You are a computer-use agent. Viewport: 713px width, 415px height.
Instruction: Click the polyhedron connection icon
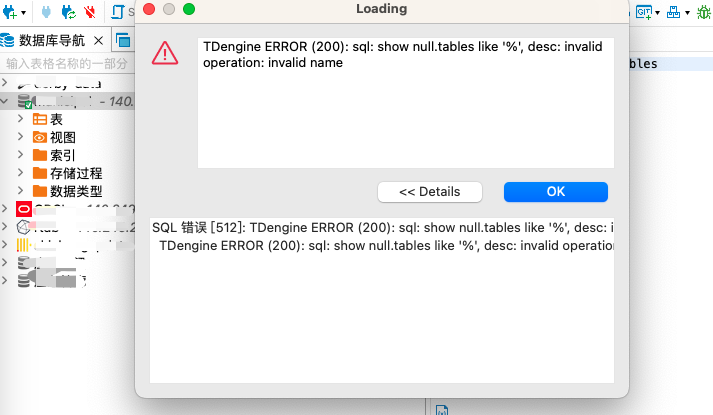[23, 226]
